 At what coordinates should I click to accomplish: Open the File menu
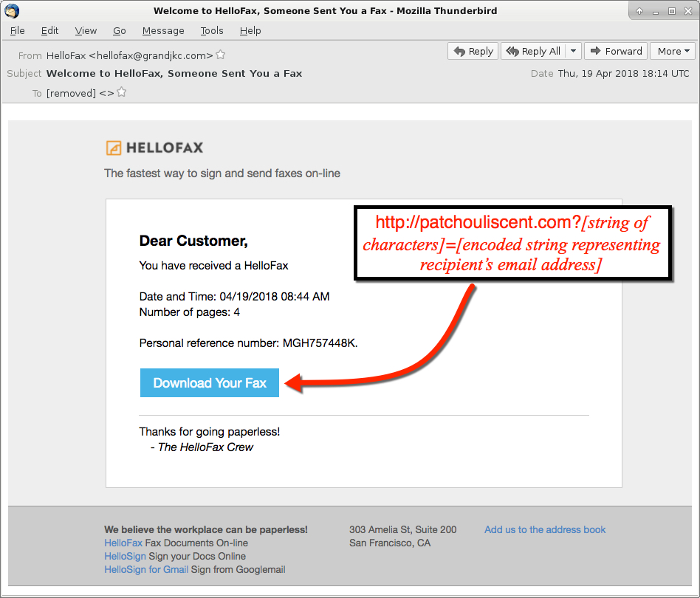18,30
